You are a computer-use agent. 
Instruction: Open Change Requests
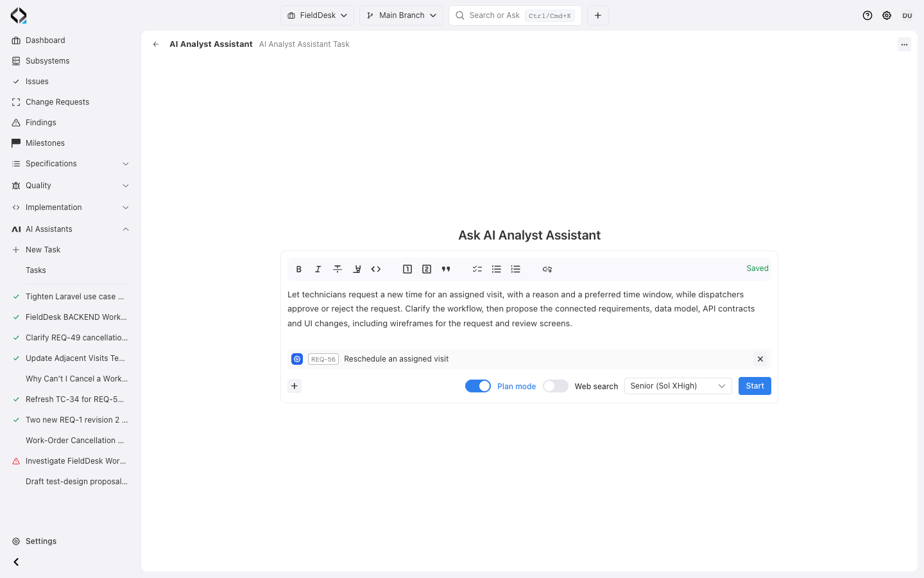71,102
